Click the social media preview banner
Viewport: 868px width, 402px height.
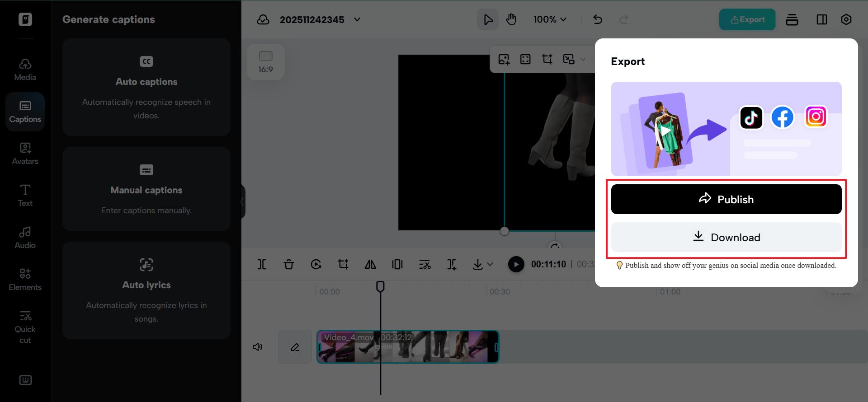coord(726,129)
